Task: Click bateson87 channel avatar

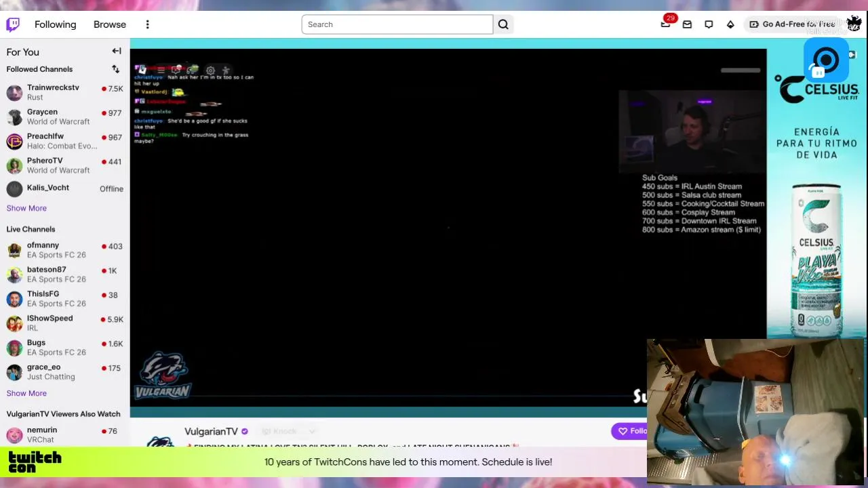Action: [x=14, y=275]
